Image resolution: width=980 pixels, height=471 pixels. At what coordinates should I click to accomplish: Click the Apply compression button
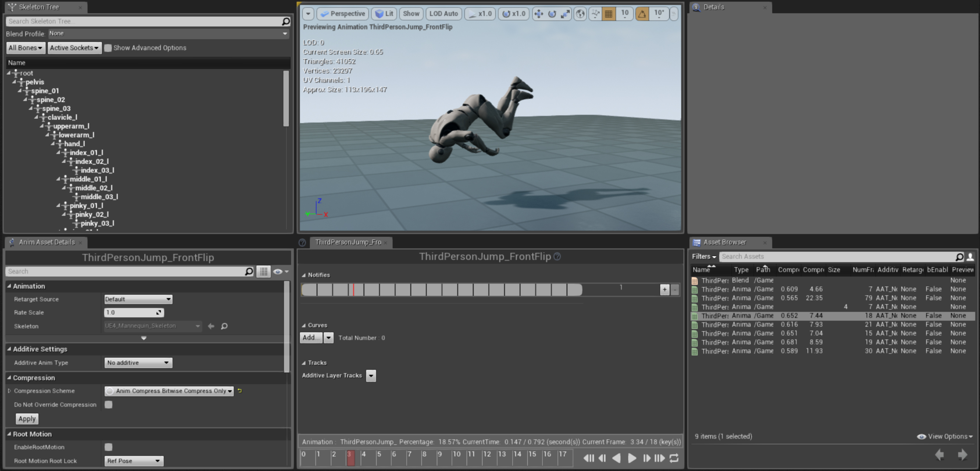pyautogui.click(x=26, y=419)
